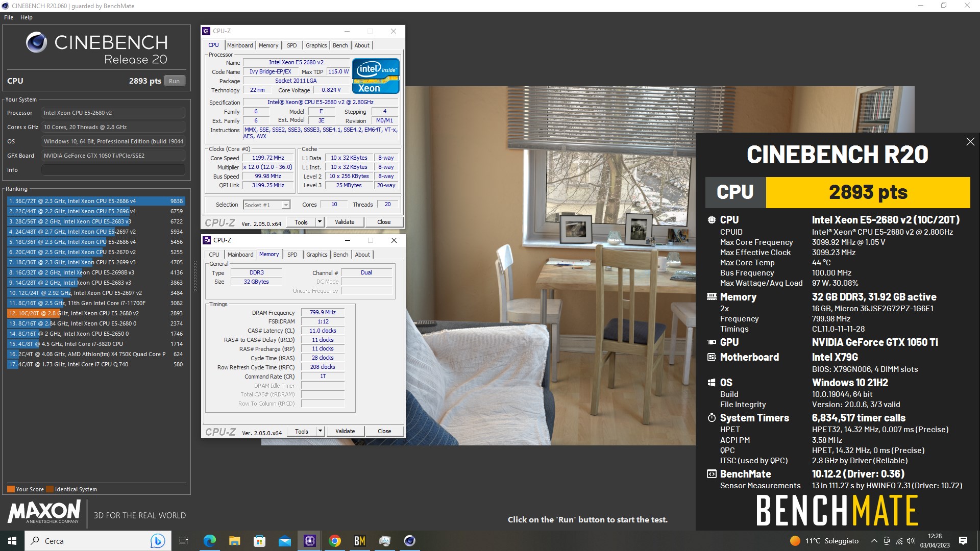This screenshot has height=551, width=980.
Task: Open Mainboard tab in lower CPU-Z window
Action: pos(240,255)
